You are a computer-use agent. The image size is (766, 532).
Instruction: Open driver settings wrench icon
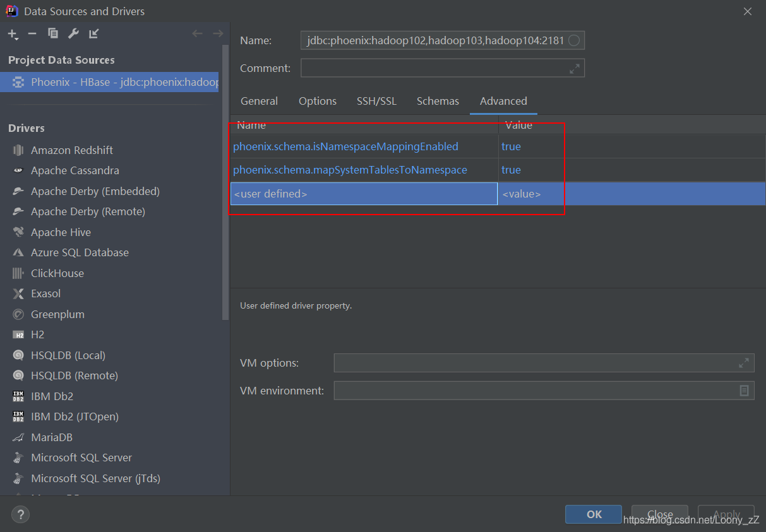73,33
